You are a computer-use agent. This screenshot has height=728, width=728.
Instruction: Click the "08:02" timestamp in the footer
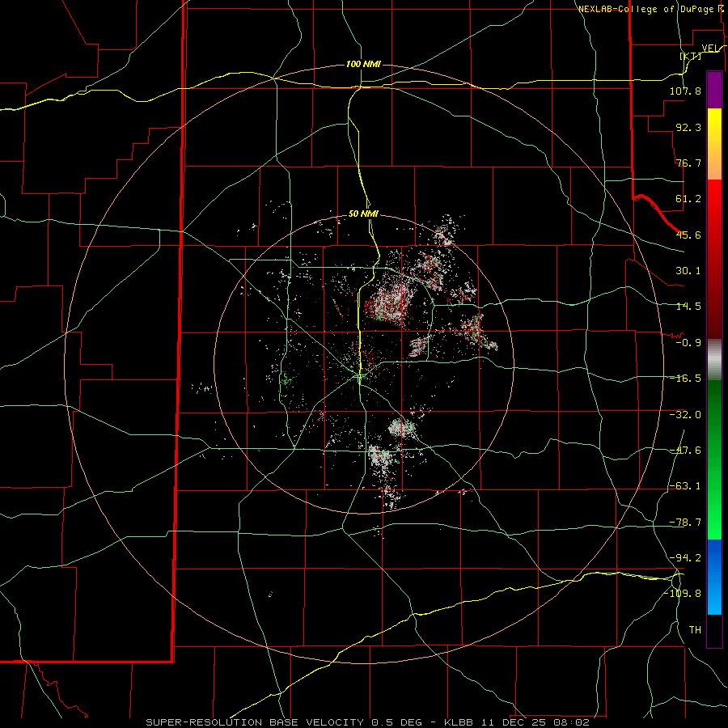coord(571,722)
